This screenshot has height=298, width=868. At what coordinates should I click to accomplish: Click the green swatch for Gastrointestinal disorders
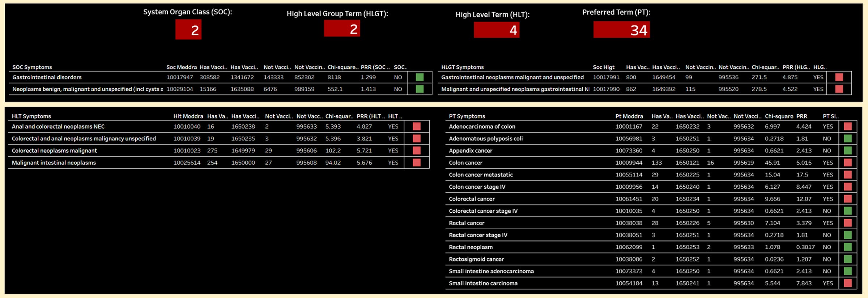coord(420,77)
